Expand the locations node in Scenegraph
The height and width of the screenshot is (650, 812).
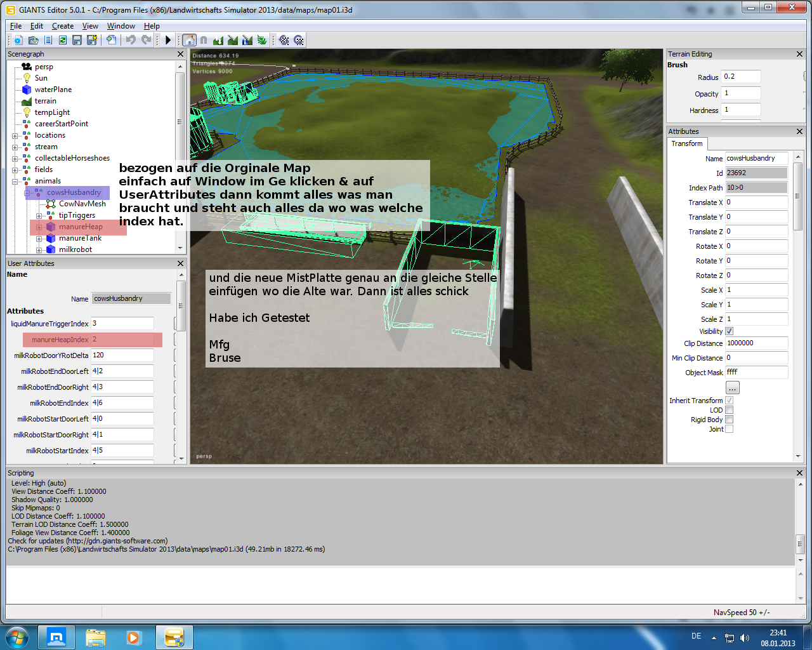coord(15,136)
